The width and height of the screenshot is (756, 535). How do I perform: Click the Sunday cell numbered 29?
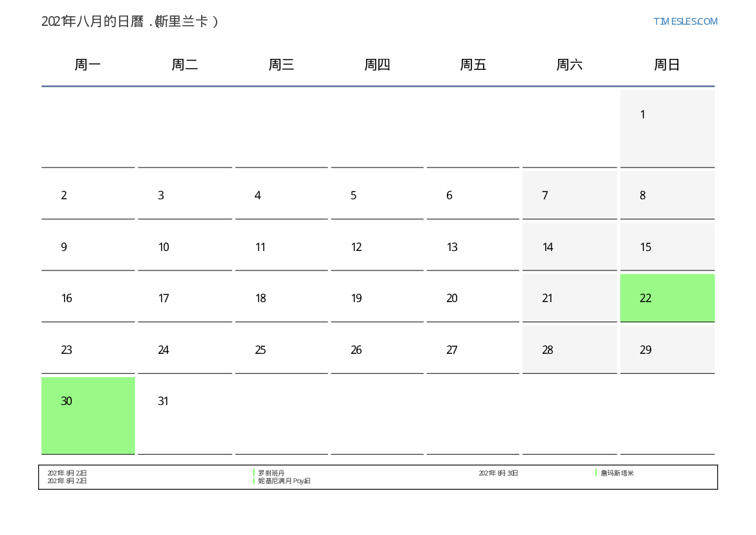[667, 349]
